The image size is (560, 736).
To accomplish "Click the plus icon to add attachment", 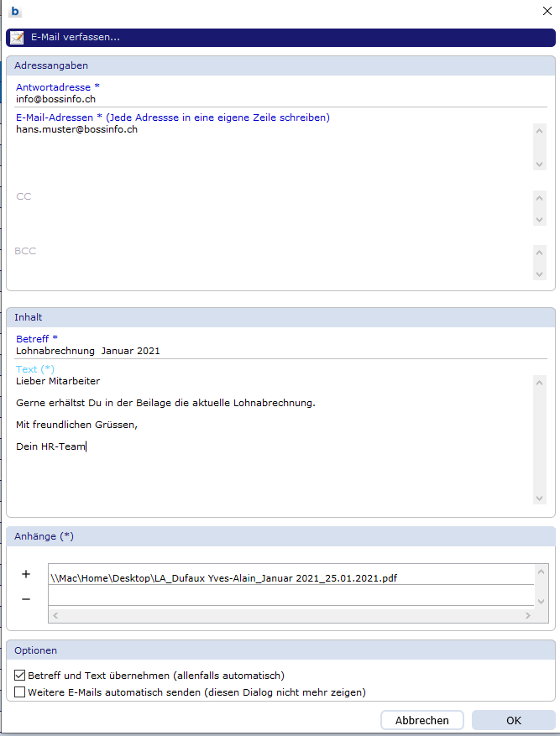I will point(26,574).
